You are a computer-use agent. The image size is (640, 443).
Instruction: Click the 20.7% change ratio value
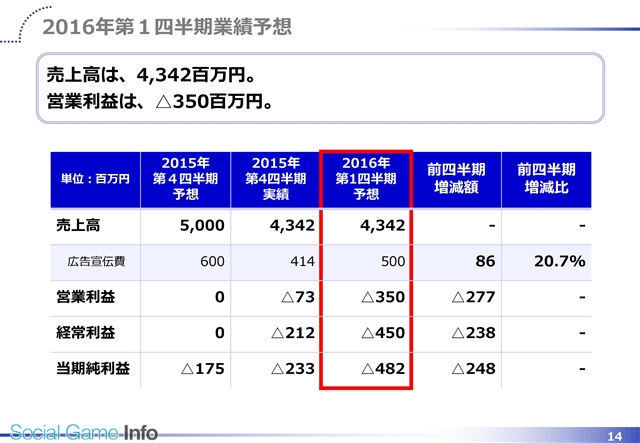pos(560,261)
